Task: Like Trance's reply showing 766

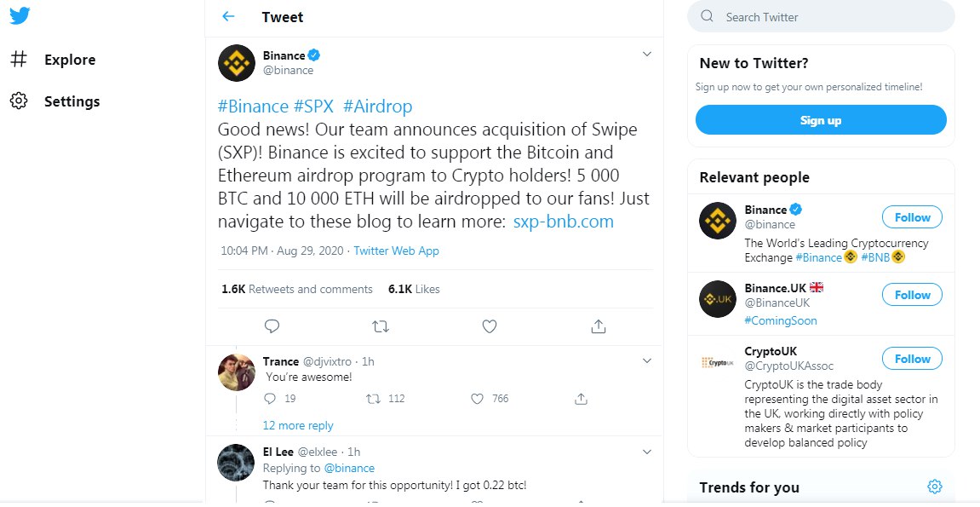Action: tap(478, 399)
